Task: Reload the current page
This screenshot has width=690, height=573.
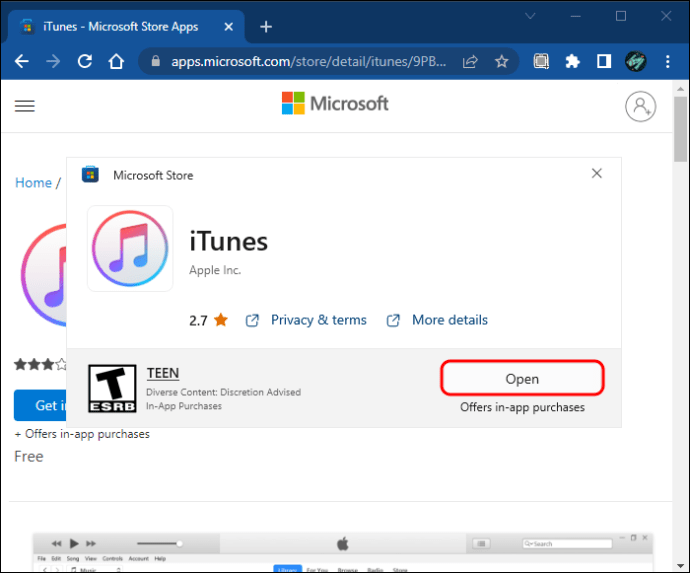Action: [84, 61]
